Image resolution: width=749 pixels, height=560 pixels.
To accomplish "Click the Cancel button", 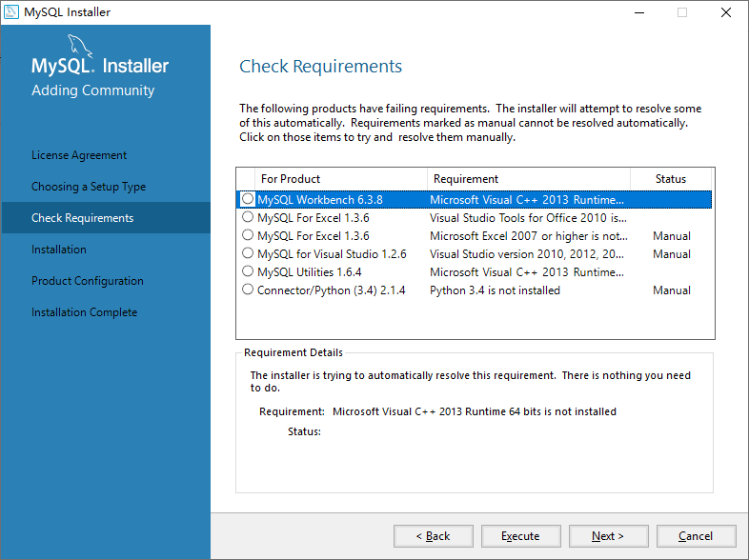I will (696, 536).
